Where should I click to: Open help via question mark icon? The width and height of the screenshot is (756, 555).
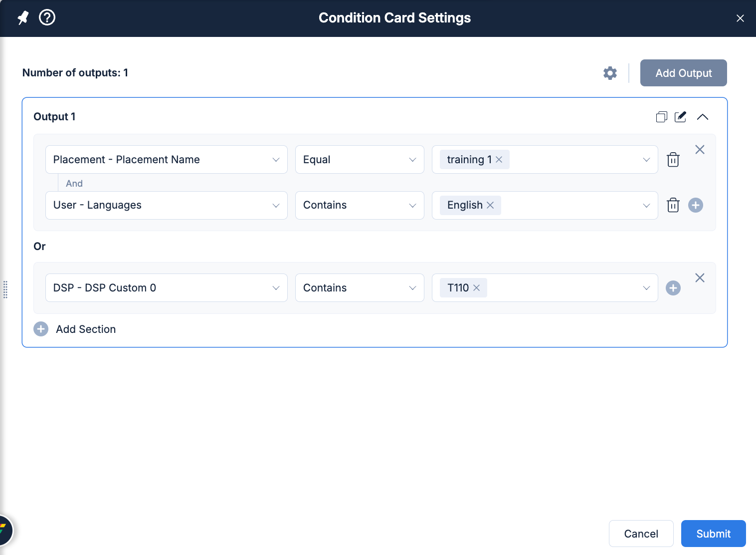[x=47, y=17]
